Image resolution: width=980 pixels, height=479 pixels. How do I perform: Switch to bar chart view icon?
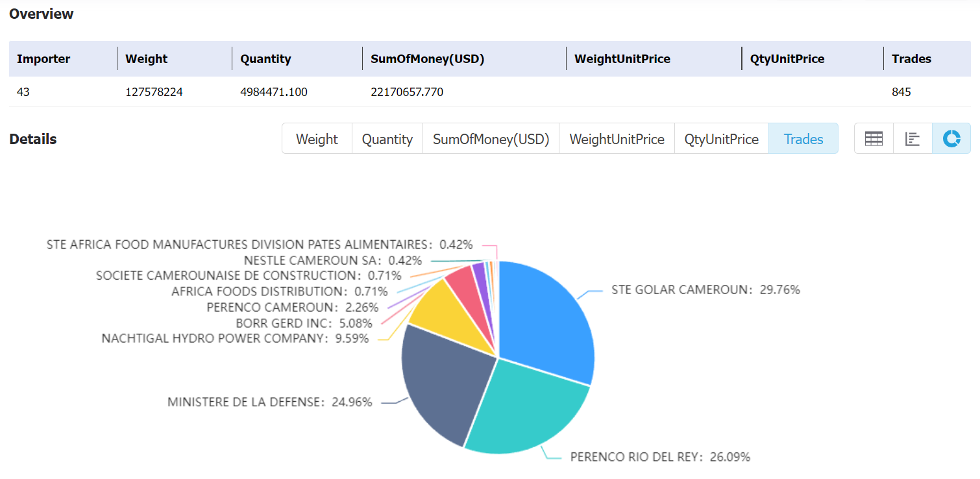[913, 139]
